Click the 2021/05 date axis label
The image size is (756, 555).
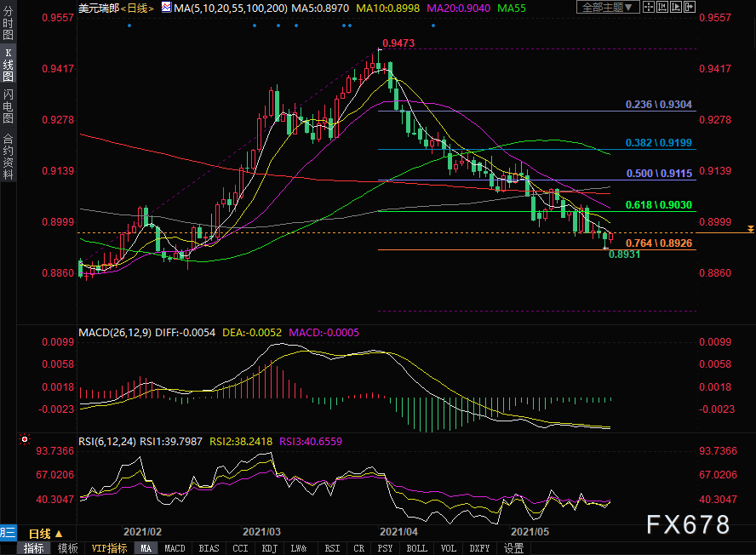coord(530,532)
